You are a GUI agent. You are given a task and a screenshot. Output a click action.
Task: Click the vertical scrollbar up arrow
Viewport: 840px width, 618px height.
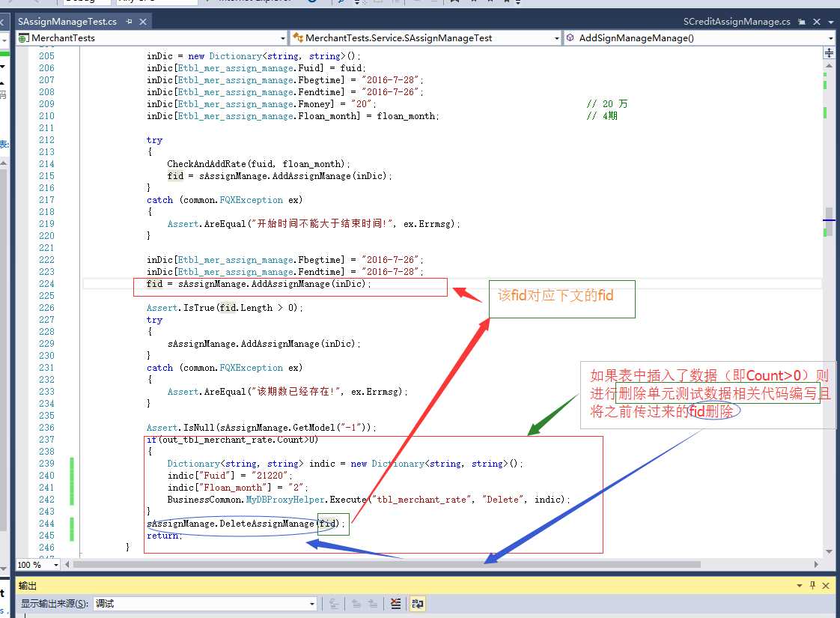829,65
